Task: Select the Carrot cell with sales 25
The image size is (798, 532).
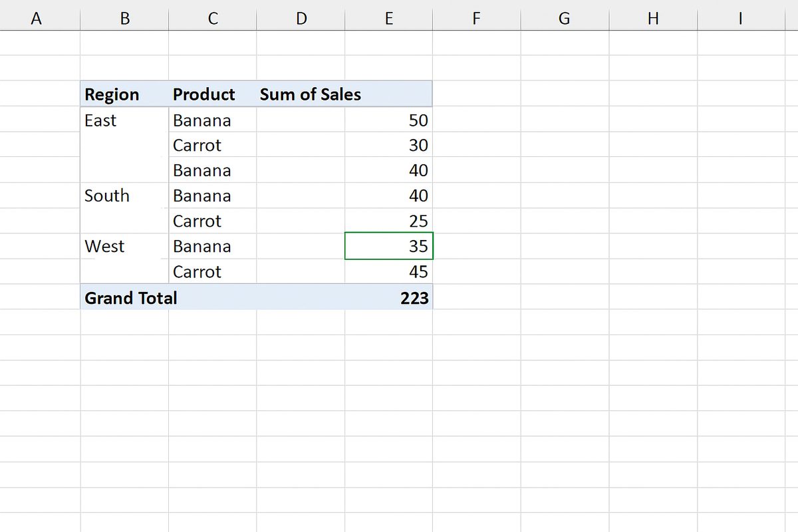Action: pos(212,221)
